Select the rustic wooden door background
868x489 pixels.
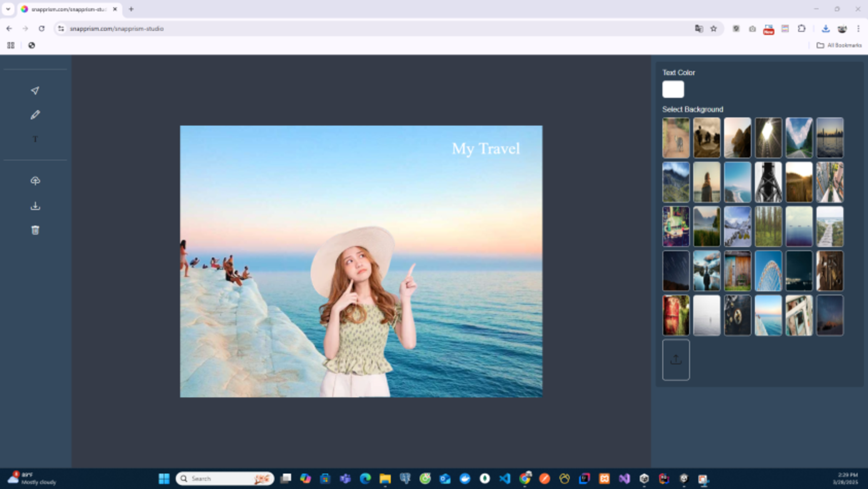pyautogui.click(x=737, y=271)
